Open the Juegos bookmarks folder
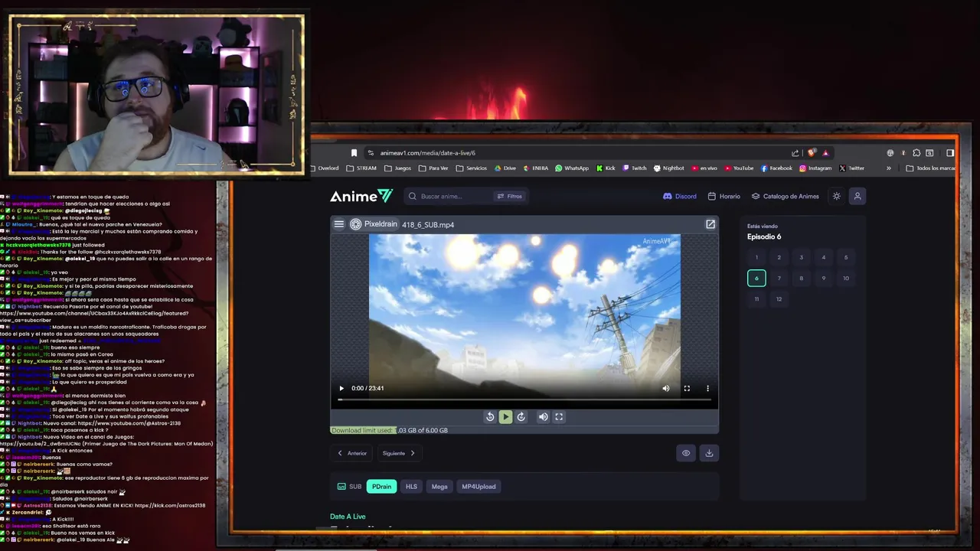Image resolution: width=980 pixels, height=551 pixels. pyautogui.click(x=397, y=168)
